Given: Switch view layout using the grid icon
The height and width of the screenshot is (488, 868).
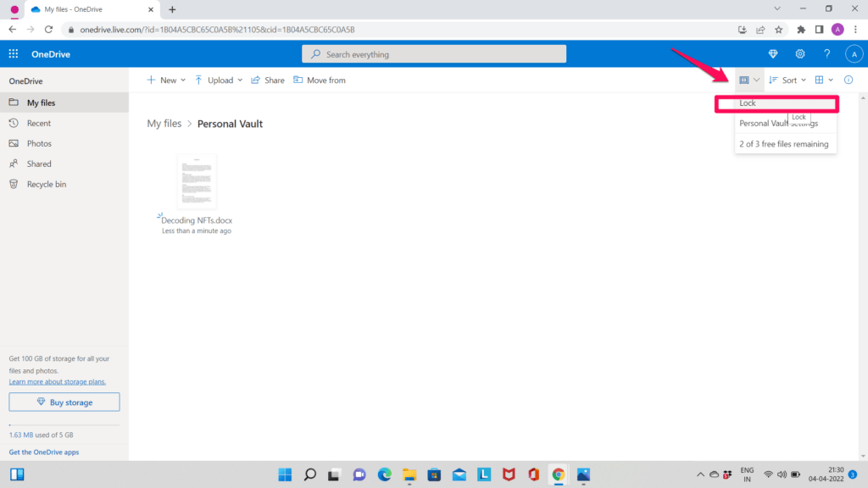Looking at the screenshot, I should tap(819, 79).
